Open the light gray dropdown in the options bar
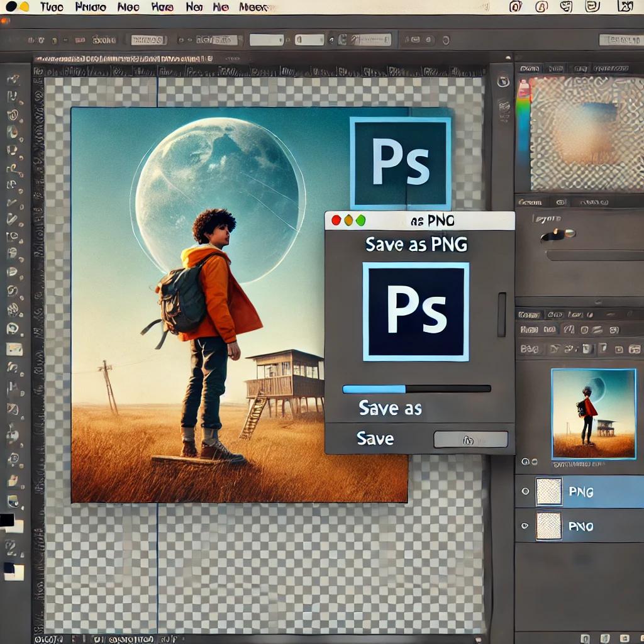The image size is (644, 644). tap(267, 40)
